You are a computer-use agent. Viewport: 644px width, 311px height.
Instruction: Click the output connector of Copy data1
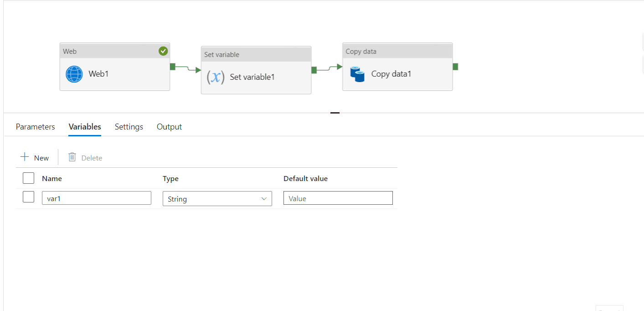(455, 66)
